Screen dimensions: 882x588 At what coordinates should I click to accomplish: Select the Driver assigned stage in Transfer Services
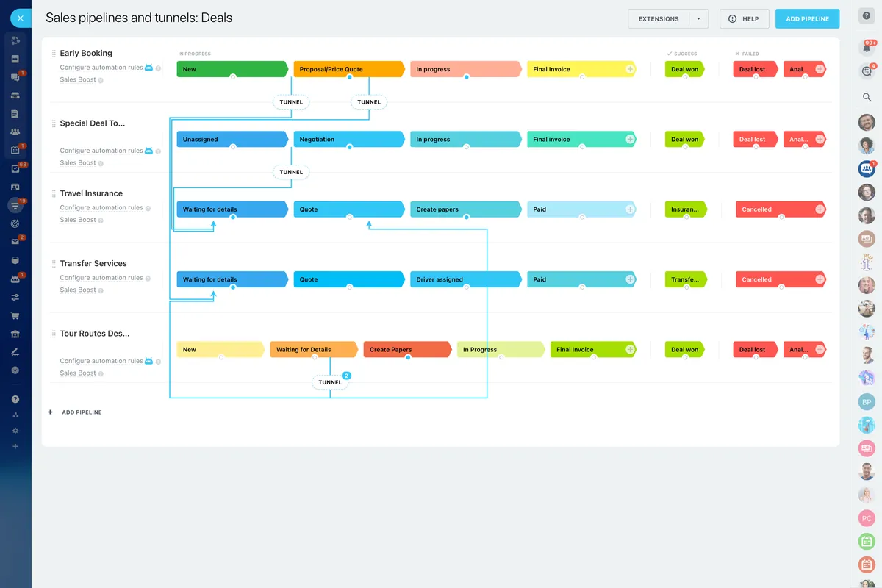click(x=466, y=279)
